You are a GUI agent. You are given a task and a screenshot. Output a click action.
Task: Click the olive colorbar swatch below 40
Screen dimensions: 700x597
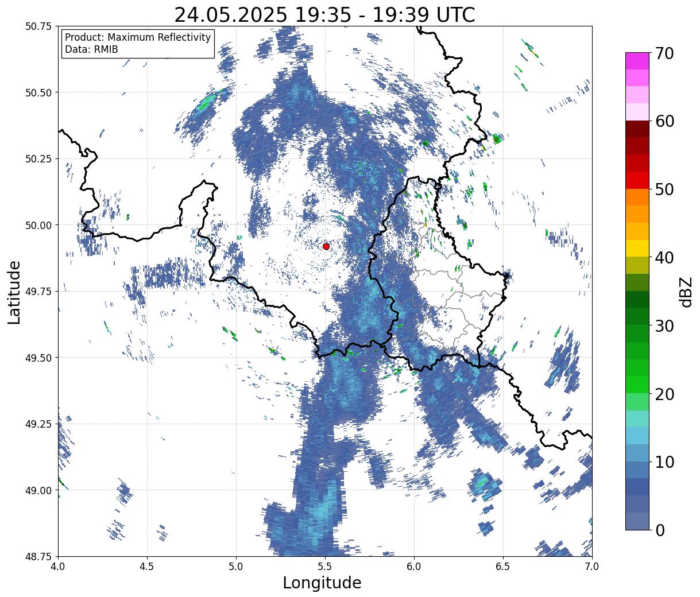click(x=637, y=265)
